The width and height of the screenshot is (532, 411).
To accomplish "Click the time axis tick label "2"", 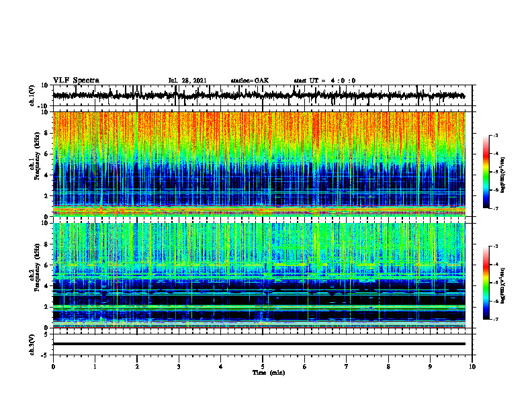I will point(137,367).
